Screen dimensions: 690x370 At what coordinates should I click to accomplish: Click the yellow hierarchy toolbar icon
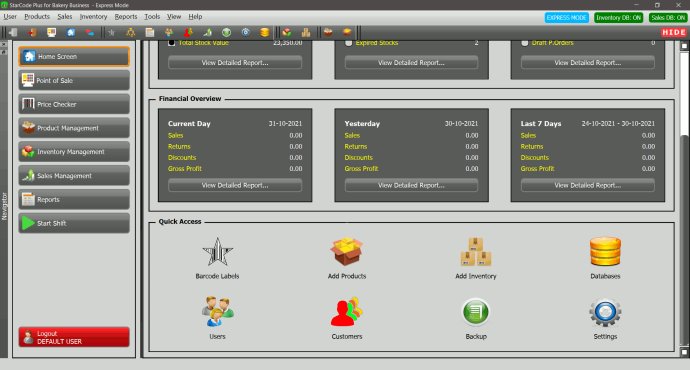click(x=131, y=33)
